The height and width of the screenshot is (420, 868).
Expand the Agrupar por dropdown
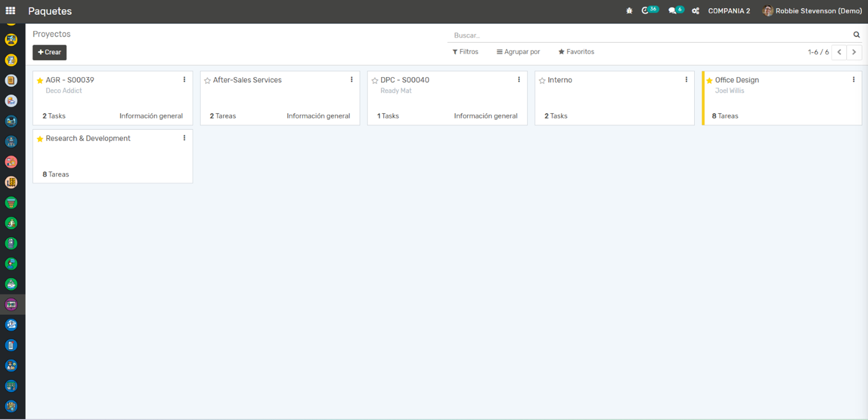coord(518,52)
